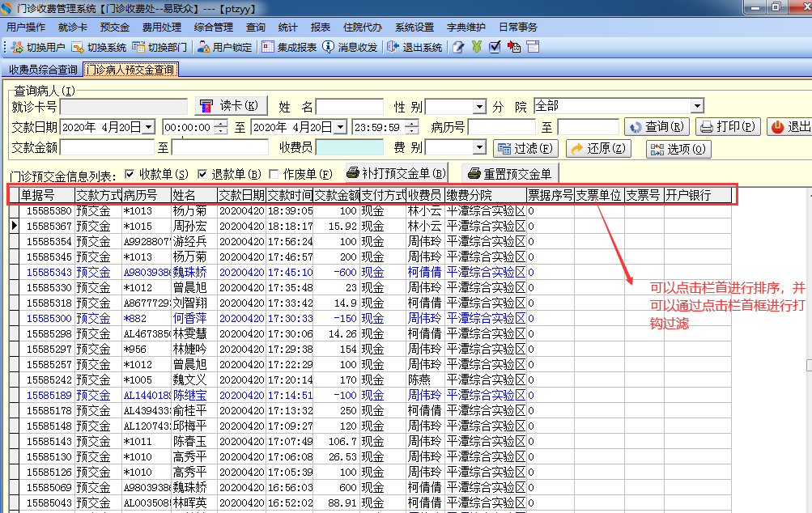
Task: Click the window form toolbar icon
Action: (x=533, y=47)
